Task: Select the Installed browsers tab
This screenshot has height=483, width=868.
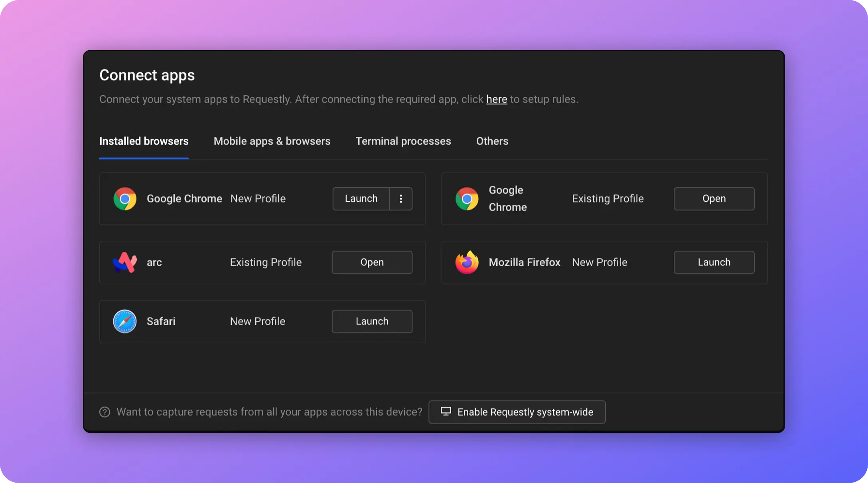Action: coord(144,141)
